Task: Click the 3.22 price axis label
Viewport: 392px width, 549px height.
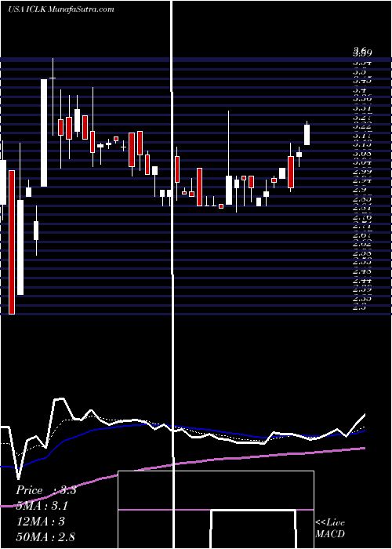Action: click(362, 126)
